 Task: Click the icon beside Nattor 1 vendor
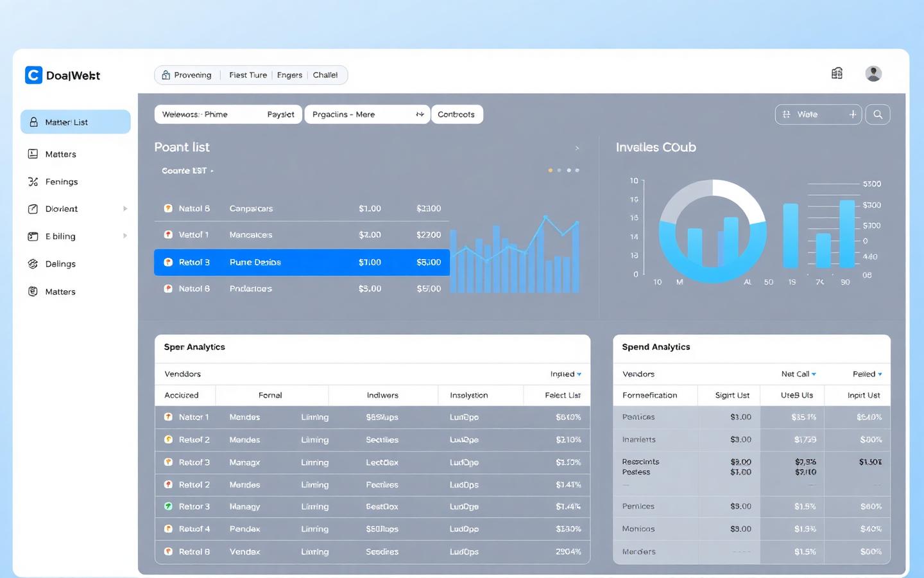(168, 417)
